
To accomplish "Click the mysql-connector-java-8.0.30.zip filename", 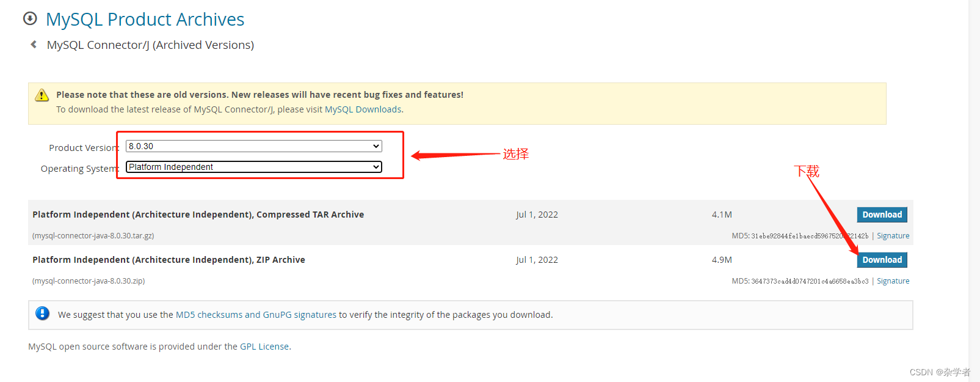I will pos(89,281).
